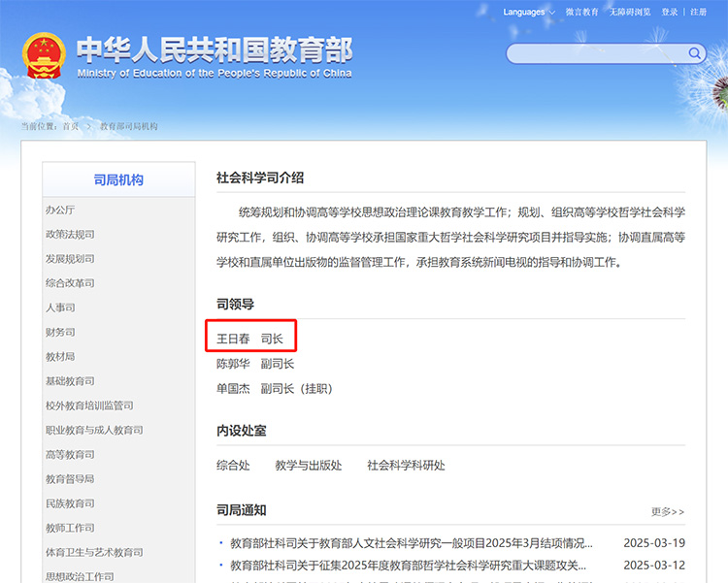The height and width of the screenshot is (583, 728).
Task: Open the Languages dropdown
Action: click(529, 12)
